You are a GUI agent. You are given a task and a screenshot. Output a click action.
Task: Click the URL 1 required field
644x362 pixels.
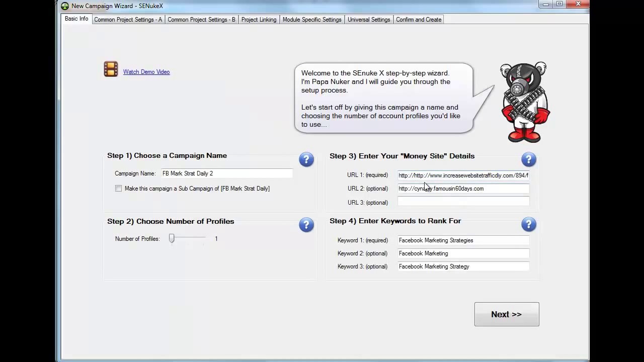tap(463, 175)
